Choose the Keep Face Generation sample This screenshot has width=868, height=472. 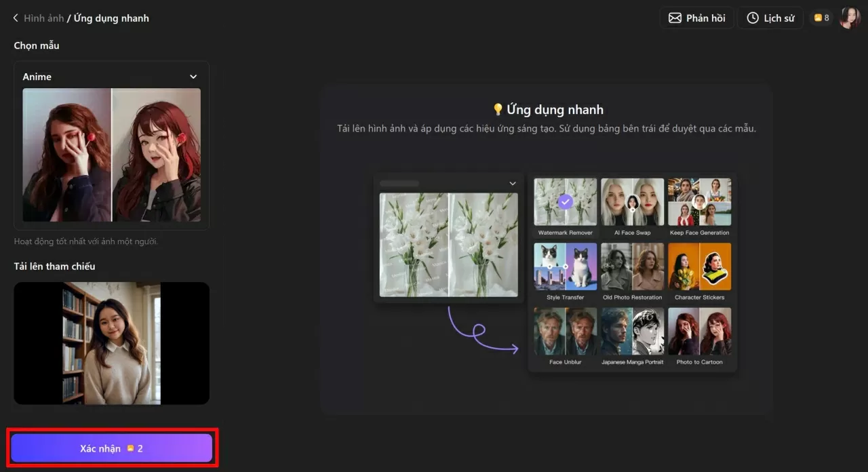(699, 202)
